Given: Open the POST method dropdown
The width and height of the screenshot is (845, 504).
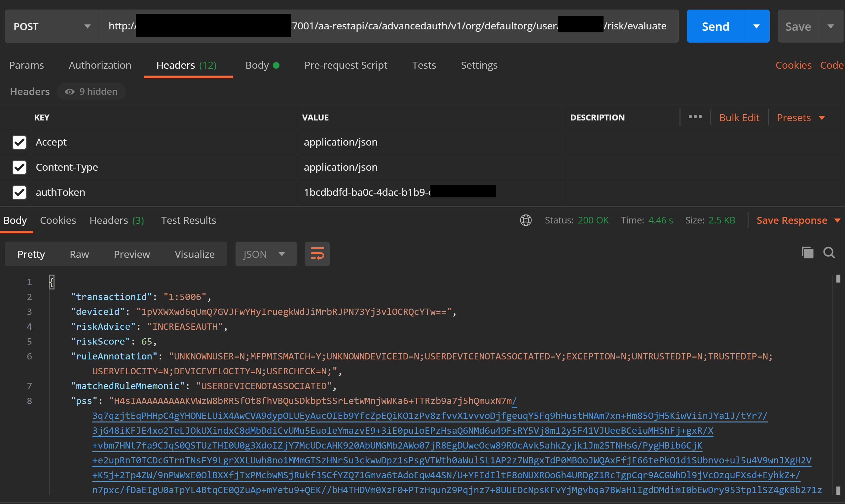Looking at the screenshot, I should tap(52, 26).
